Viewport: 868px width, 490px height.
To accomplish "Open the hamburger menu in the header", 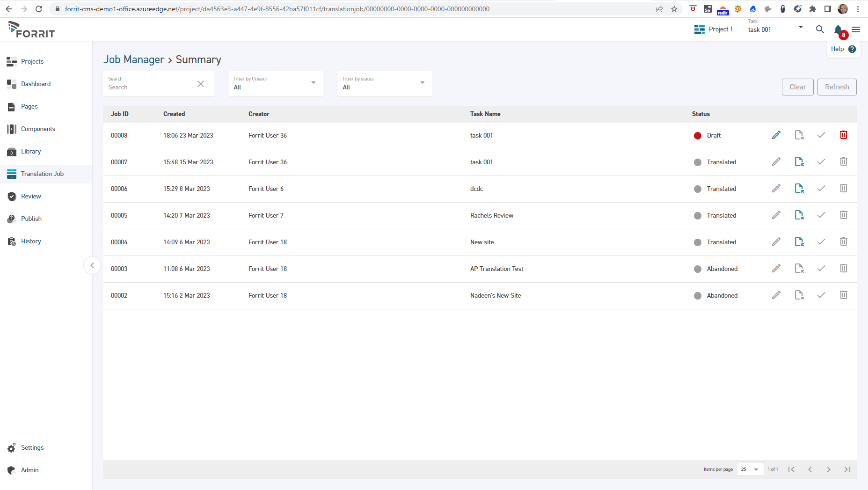I will 856,29.
